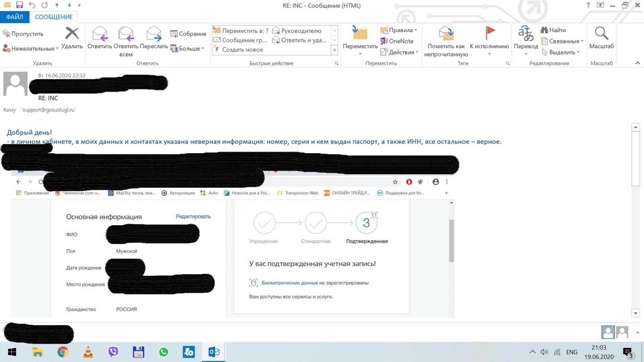Image resolution: width=644 pixels, height=362 pixels.
Task: Open the Переместить folder dropdown
Action: pos(360,41)
